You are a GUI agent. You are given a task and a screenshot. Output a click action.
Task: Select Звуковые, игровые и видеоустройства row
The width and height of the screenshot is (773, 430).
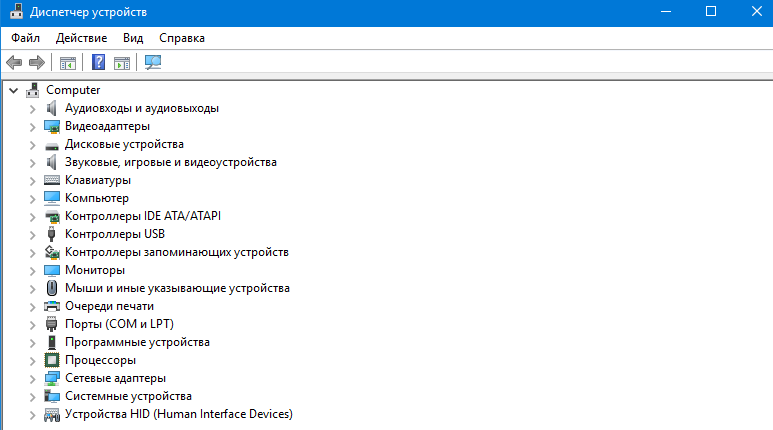171,162
